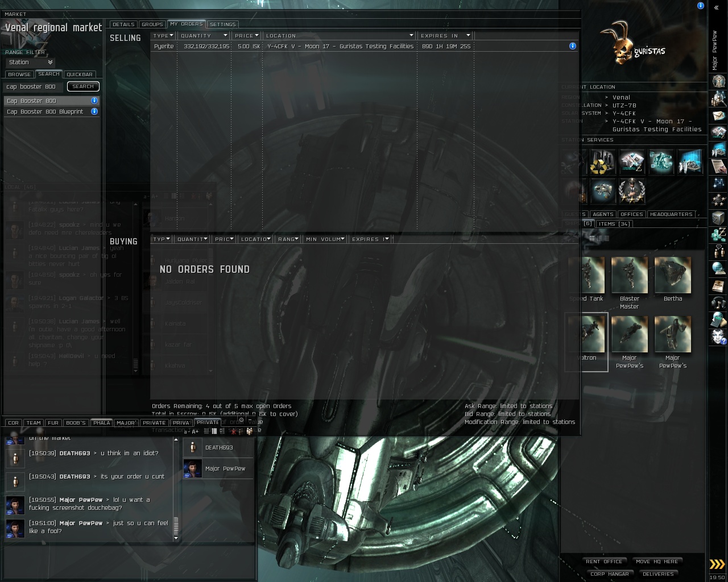The width and height of the screenshot is (728, 582).
Task: Switch ship hangar to details view
Action: (x=599, y=238)
